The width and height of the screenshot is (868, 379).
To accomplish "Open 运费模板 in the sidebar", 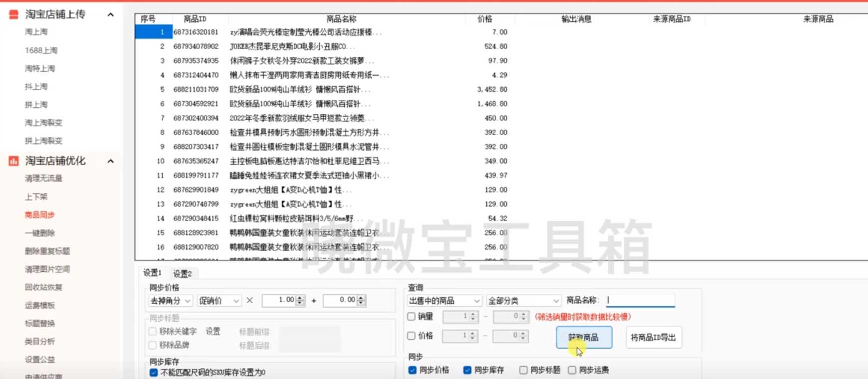I will coord(40,305).
